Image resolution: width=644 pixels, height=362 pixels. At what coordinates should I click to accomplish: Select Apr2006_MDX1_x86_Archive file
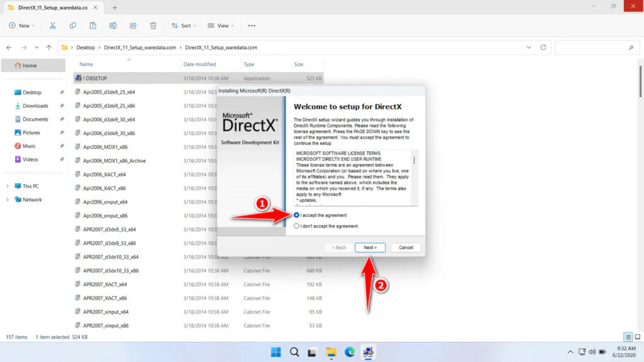[x=114, y=161]
